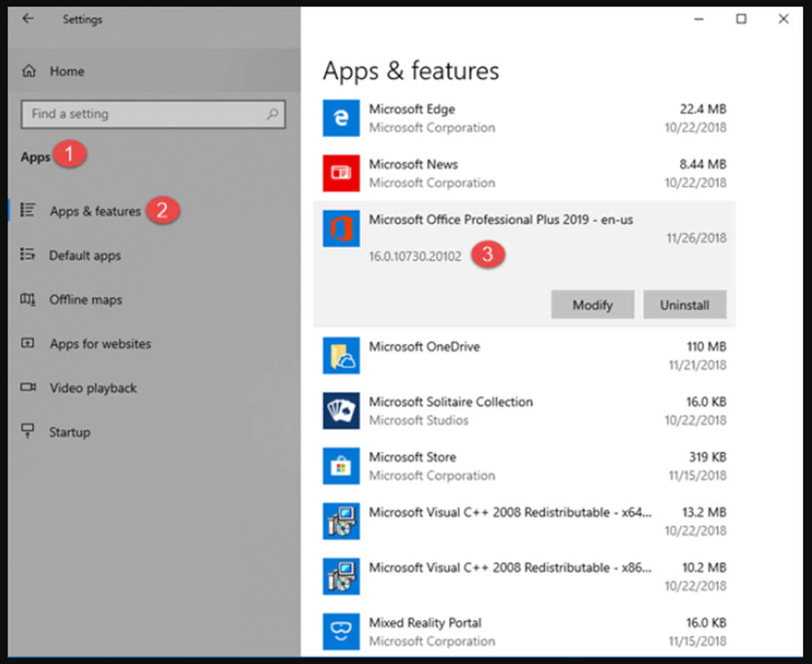The width and height of the screenshot is (812, 664).
Task: Go to Offline maps settings
Action: pos(154,300)
